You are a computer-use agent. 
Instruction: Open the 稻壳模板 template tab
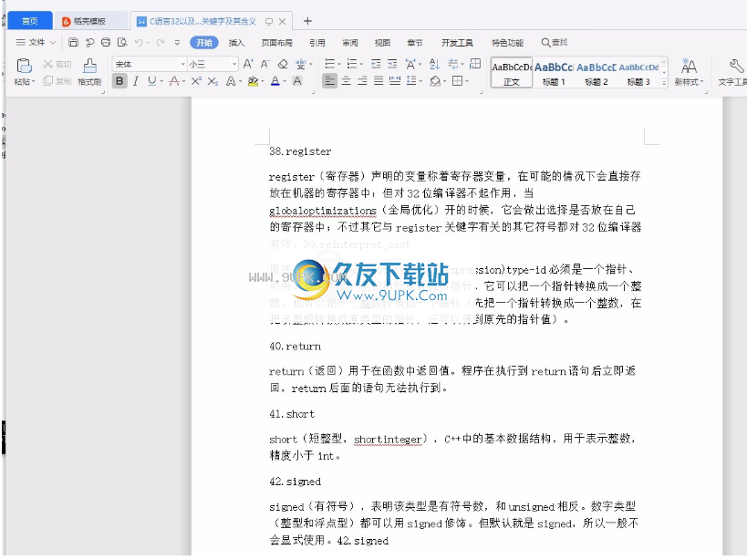(90, 21)
